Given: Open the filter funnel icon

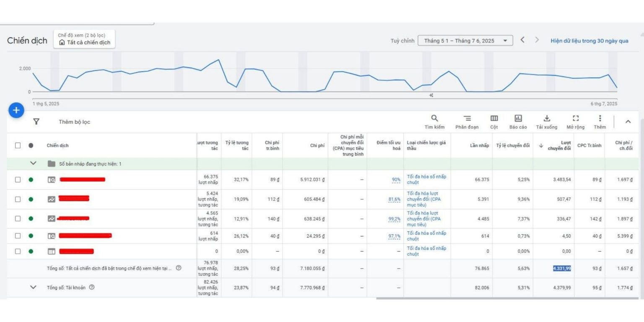Looking at the screenshot, I should pos(36,122).
